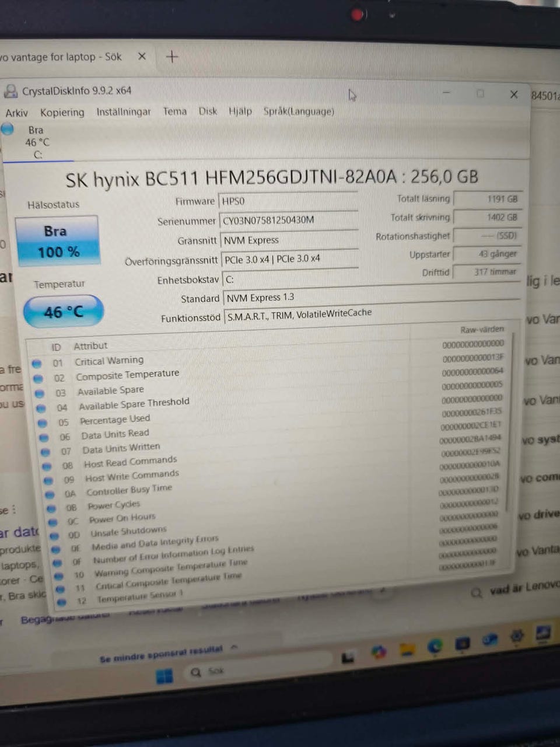
Task: Click the Överföringsgränssnitt field with PCIe 3.0 x4
Action: tap(290, 259)
